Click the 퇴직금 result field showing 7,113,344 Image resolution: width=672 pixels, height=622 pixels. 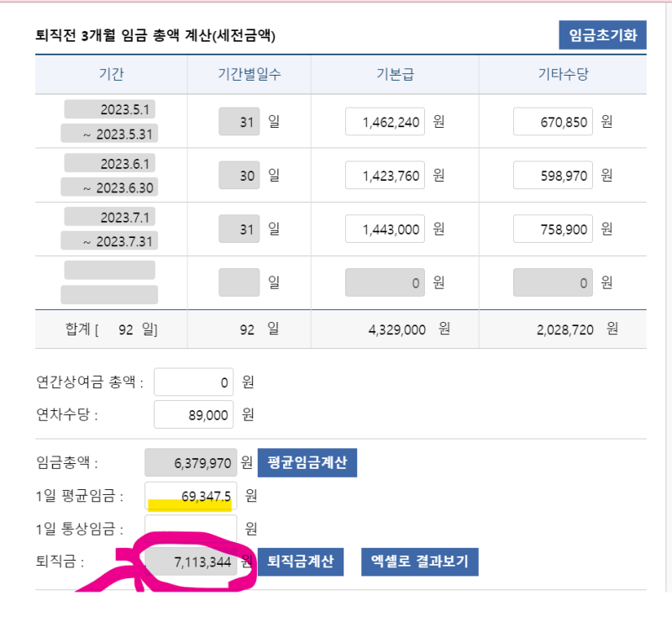coord(191,561)
